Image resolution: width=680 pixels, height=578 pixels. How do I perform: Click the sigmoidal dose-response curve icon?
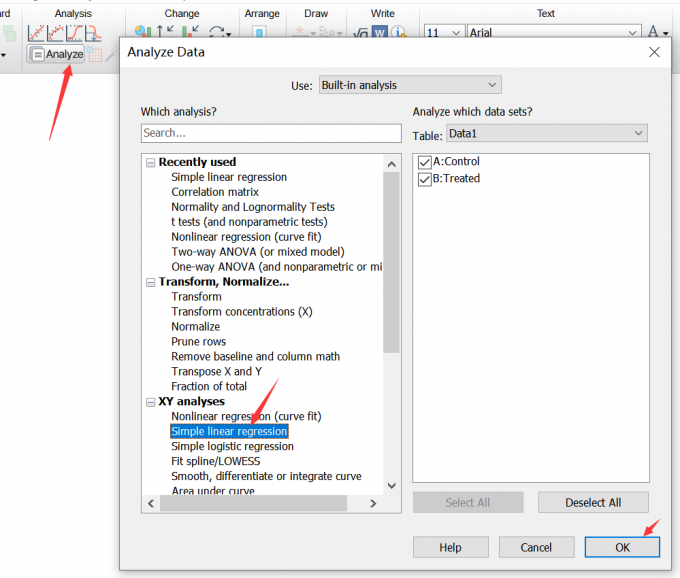[74, 33]
